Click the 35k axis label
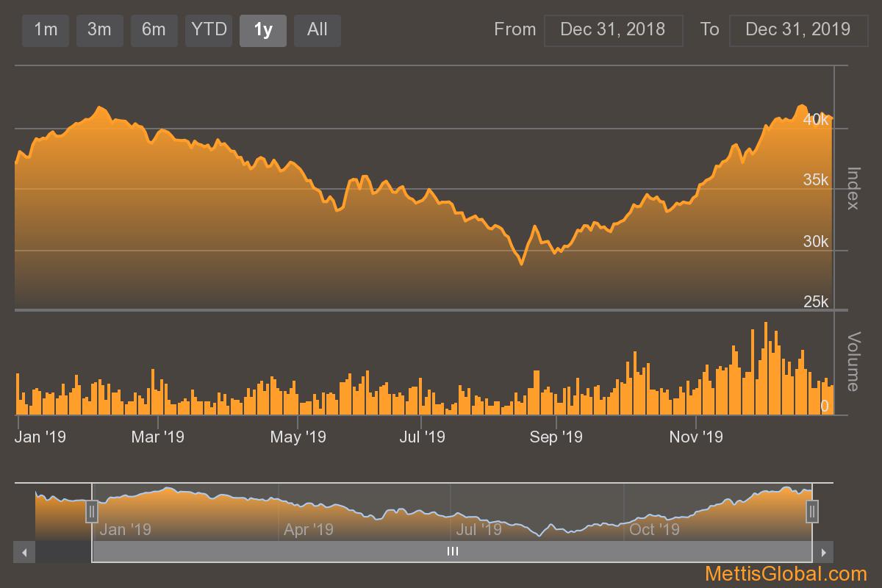The height and width of the screenshot is (588, 882). point(816,180)
